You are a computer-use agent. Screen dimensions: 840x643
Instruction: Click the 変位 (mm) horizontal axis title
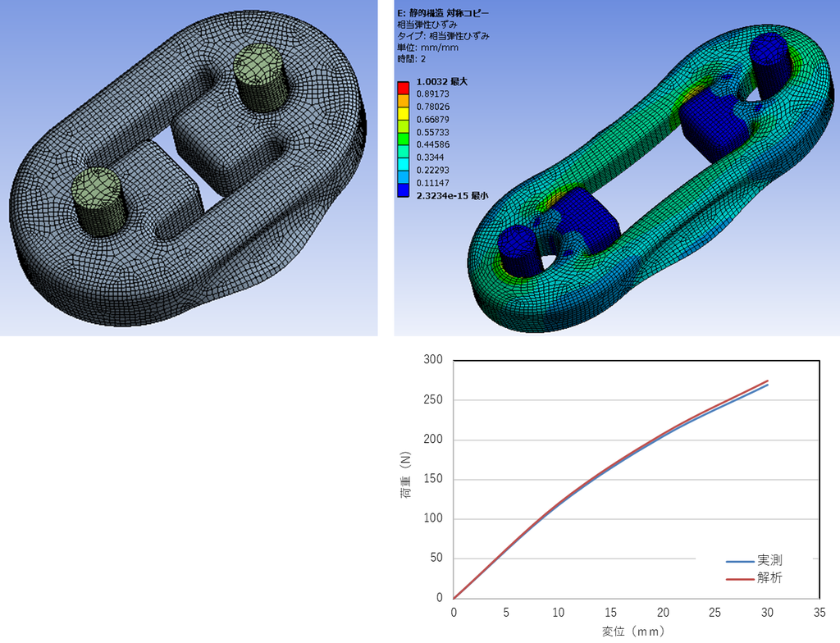click(x=633, y=632)
